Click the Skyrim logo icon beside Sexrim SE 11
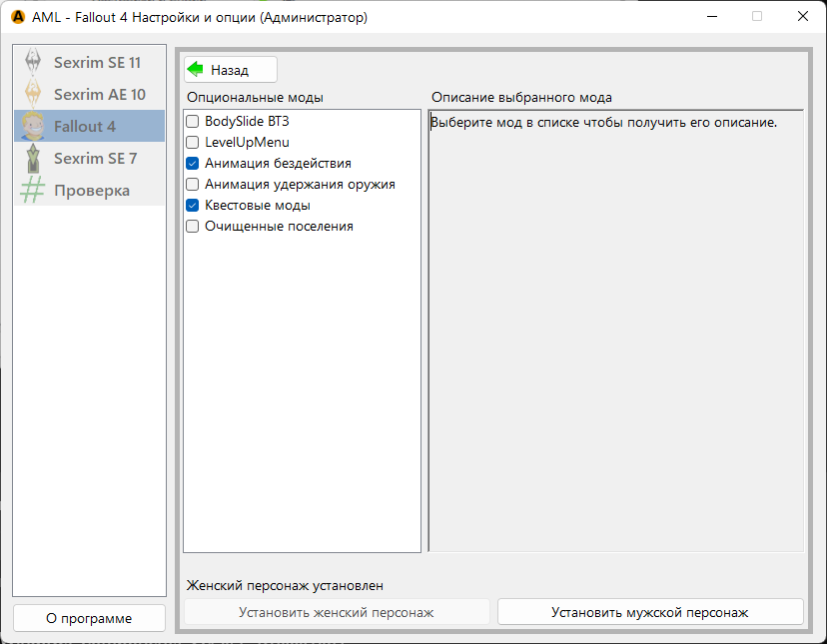This screenshot has height=644, width=827. click(x=33, y=62)
